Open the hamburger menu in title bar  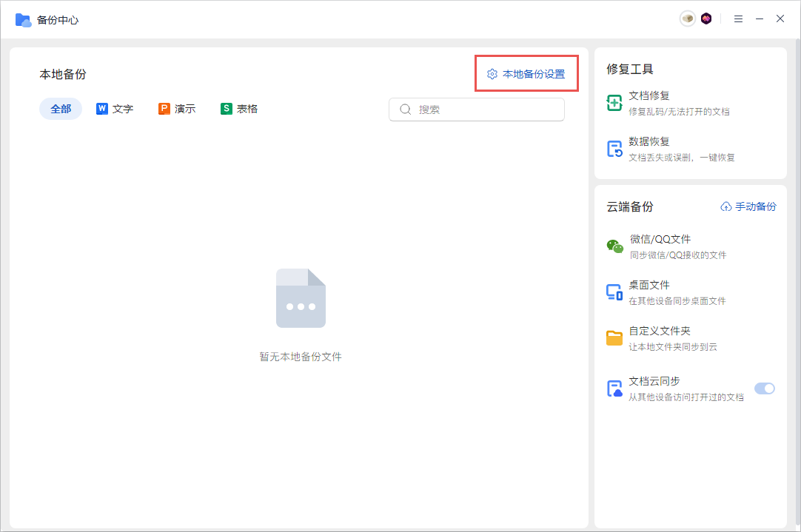point(738,19)
